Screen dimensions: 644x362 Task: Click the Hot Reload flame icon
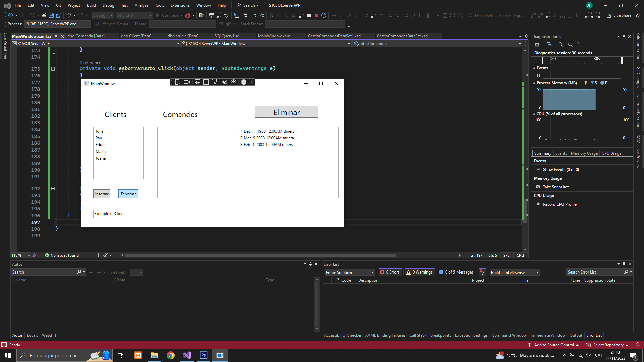point(188,15)
